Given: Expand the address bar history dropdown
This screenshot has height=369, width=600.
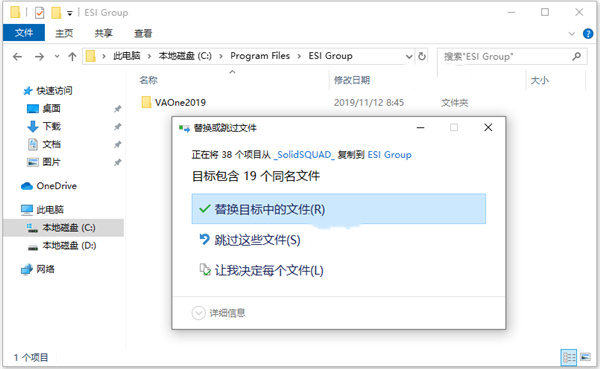Looking at the screenshot, I should tap(409, 57).
